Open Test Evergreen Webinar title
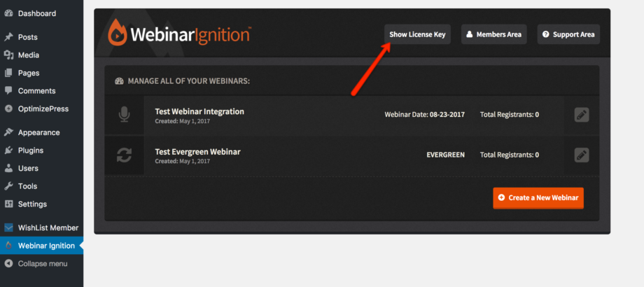 197,152
